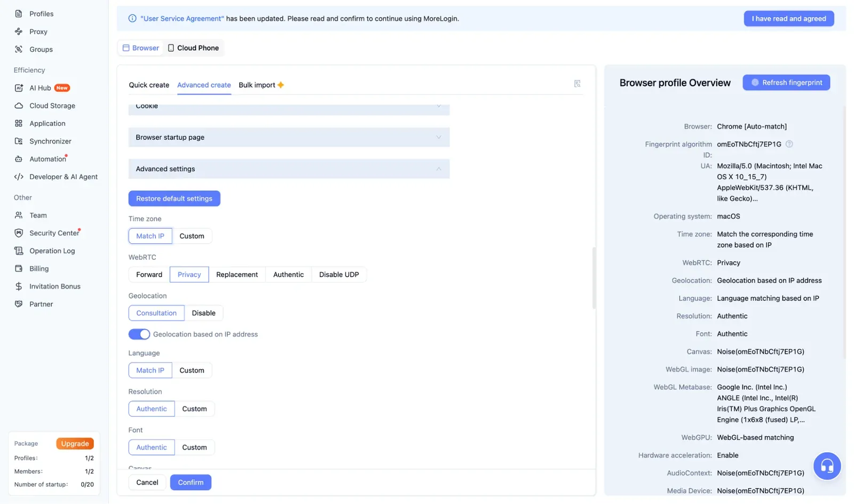Open the AI Hub icon
The image size is (854, 504).
pos(19,88)
